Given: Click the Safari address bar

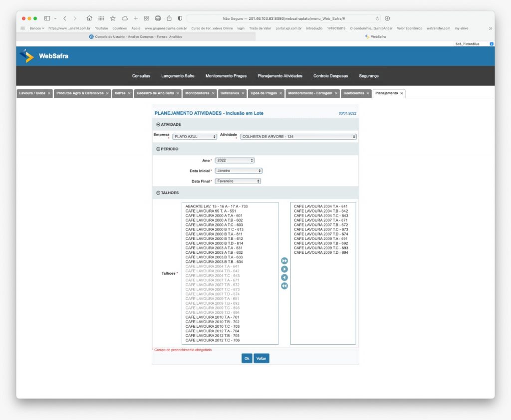Looking at the screenshot, I should (x=283, y=18).
